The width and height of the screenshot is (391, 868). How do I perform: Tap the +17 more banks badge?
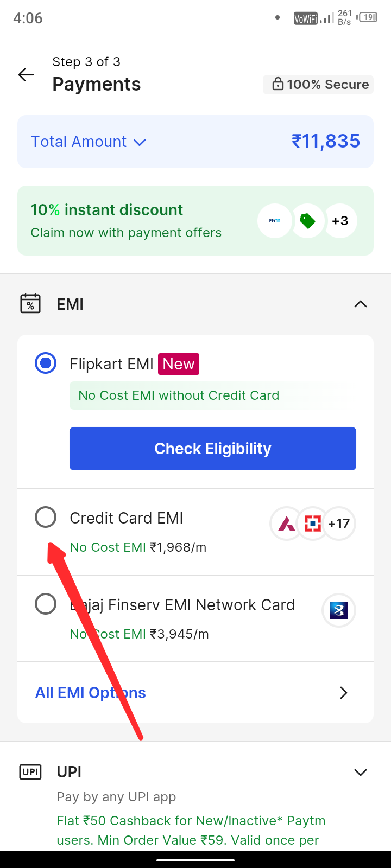[339, 524]
